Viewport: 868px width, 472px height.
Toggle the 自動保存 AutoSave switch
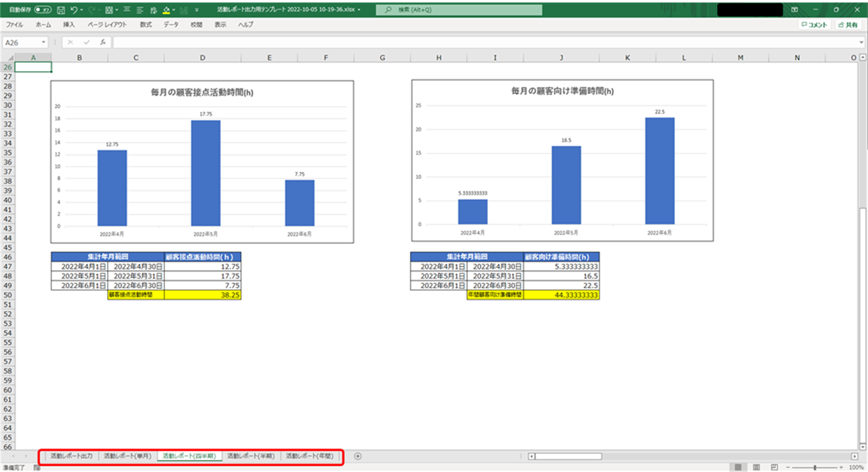coord(43,10)
